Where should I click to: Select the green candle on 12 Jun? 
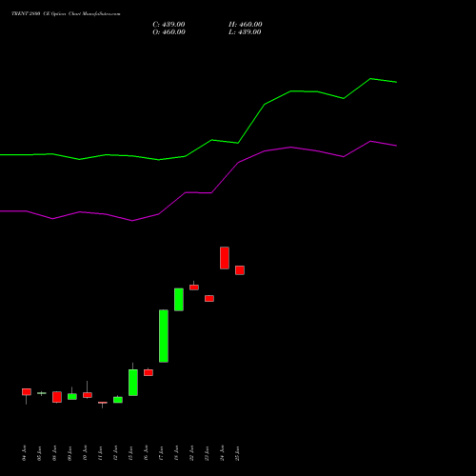click(118, 400)
